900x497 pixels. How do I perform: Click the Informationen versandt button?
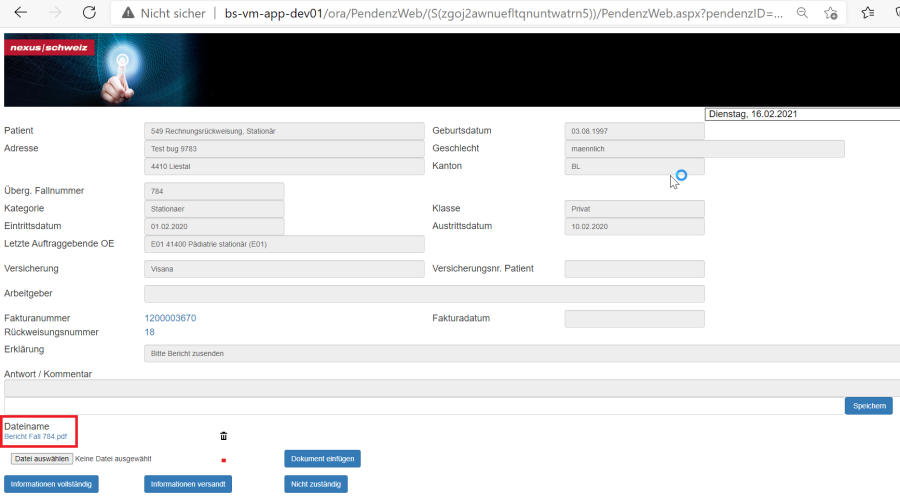[188, 484]
